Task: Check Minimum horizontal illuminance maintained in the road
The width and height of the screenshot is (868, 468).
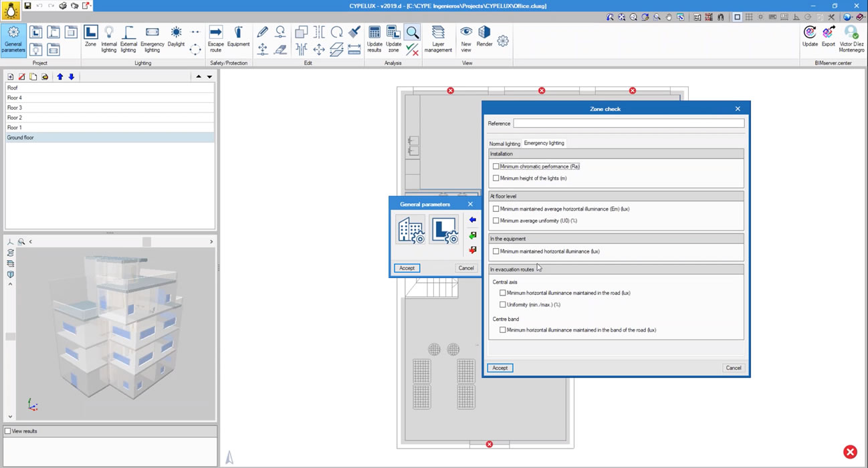Action: pos(503,293)
